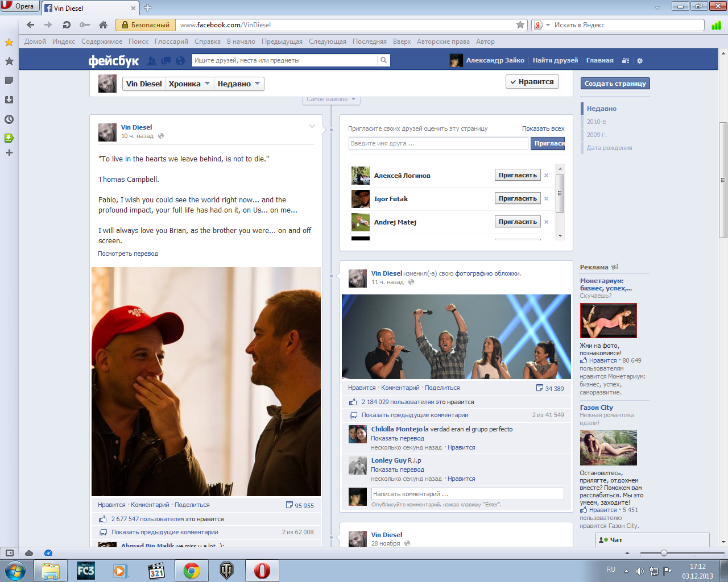Screen dimensions: 728x582
Task: Open Windows Explorer folder on taskbar
Action: click(51, 571)
